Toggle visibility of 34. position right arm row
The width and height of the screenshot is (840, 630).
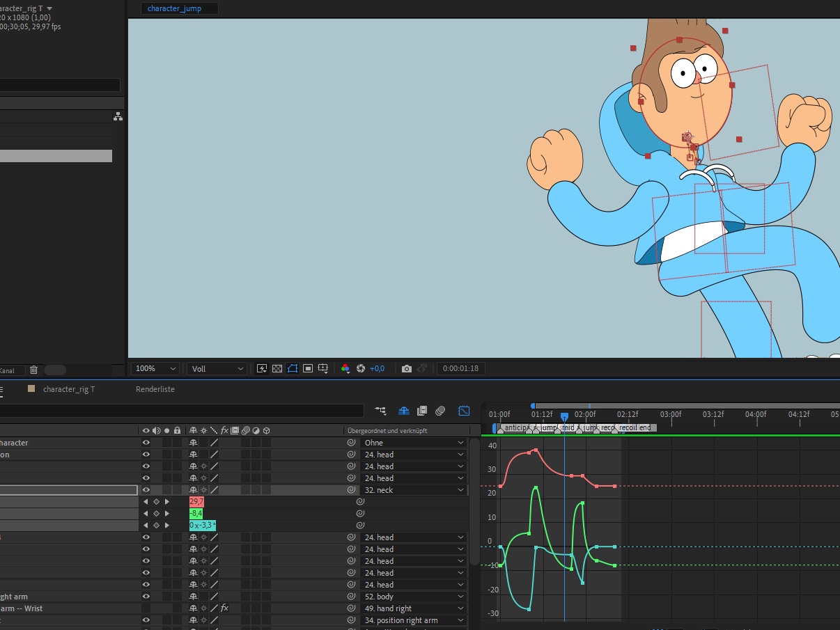tap(146, 620)
